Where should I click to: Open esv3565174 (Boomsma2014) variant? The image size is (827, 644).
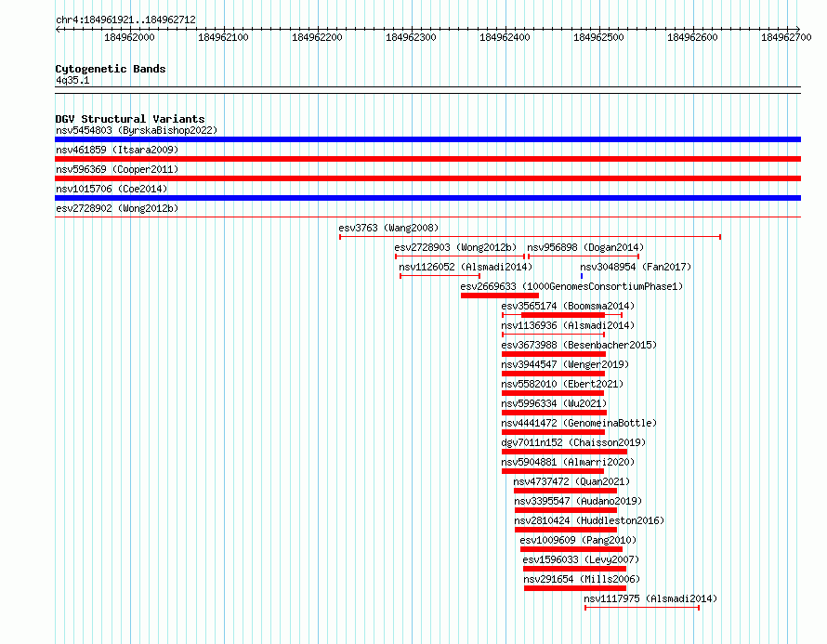pyautogui.click(x=568, y=306)
